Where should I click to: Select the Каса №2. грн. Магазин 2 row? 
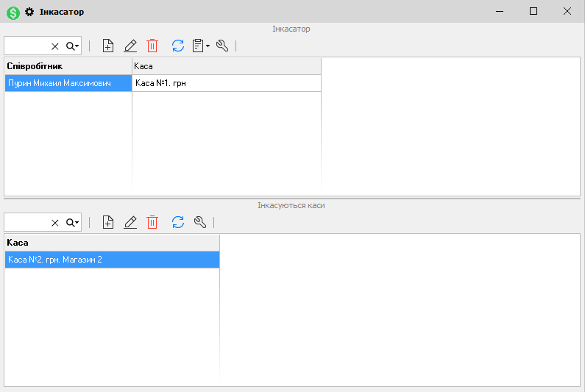pos(112,260)
